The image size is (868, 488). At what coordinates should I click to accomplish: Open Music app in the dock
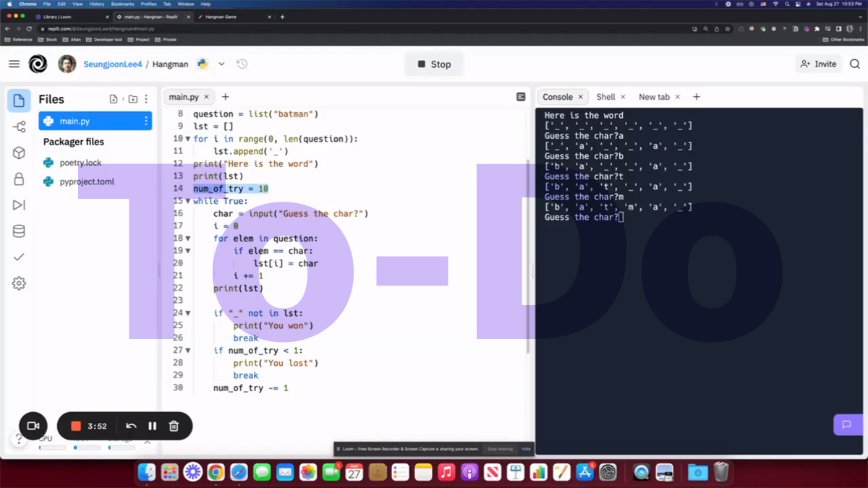coord(446,472)
